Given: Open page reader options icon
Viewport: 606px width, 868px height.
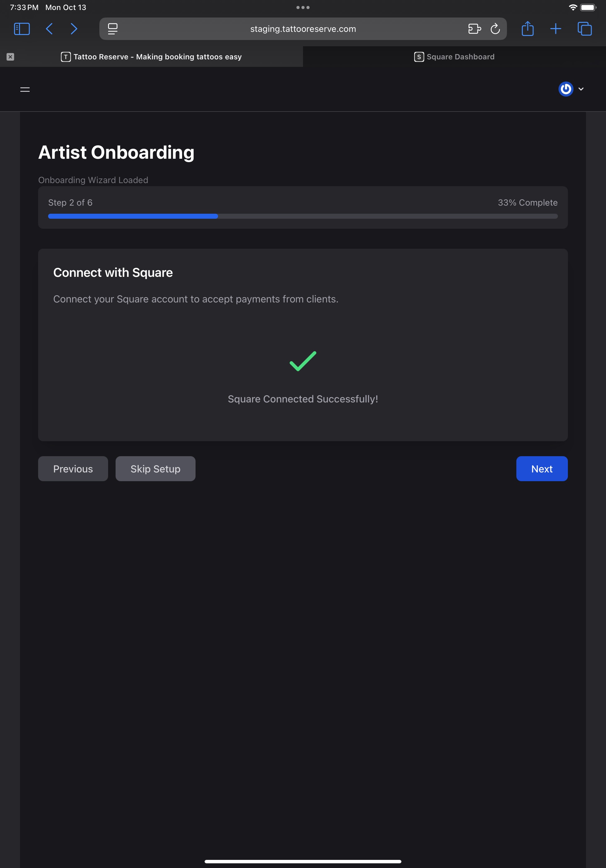Looking at the screenshot, I should pos(113,29).
